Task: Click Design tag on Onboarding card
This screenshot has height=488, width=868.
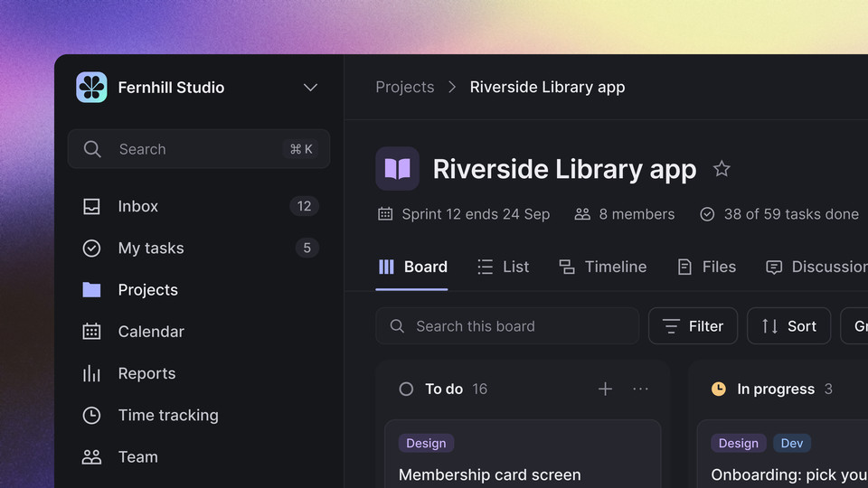Action: pyautogui.click(x=739, y=443)
